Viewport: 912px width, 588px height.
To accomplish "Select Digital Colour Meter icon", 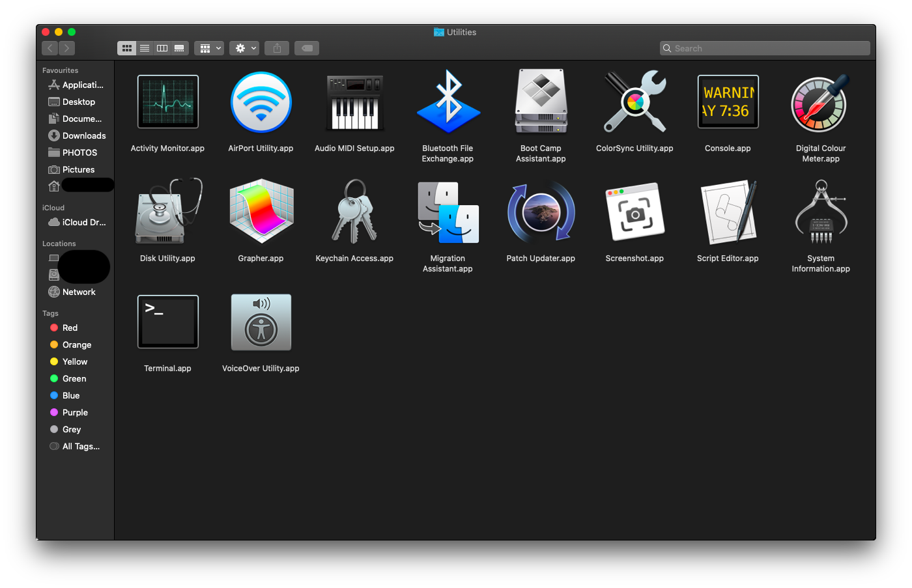I will [x=821, y=102].
